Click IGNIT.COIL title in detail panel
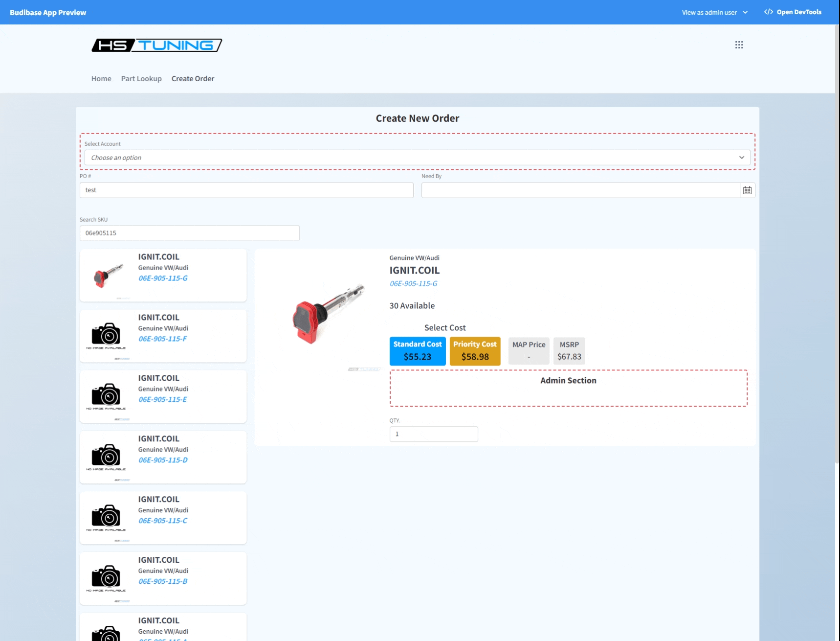The image size is (840, 641). click(414, 271)
